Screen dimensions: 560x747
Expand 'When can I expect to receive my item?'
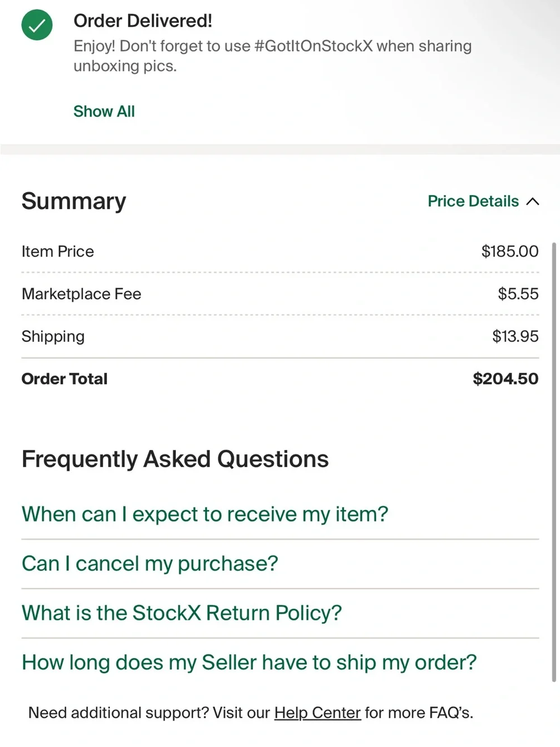click(205, 514)
